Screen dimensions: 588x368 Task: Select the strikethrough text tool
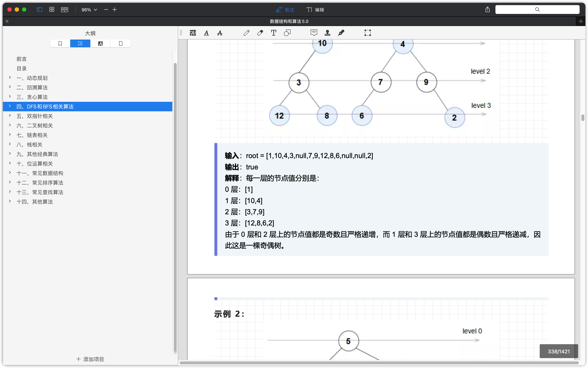tap(220, 33)
